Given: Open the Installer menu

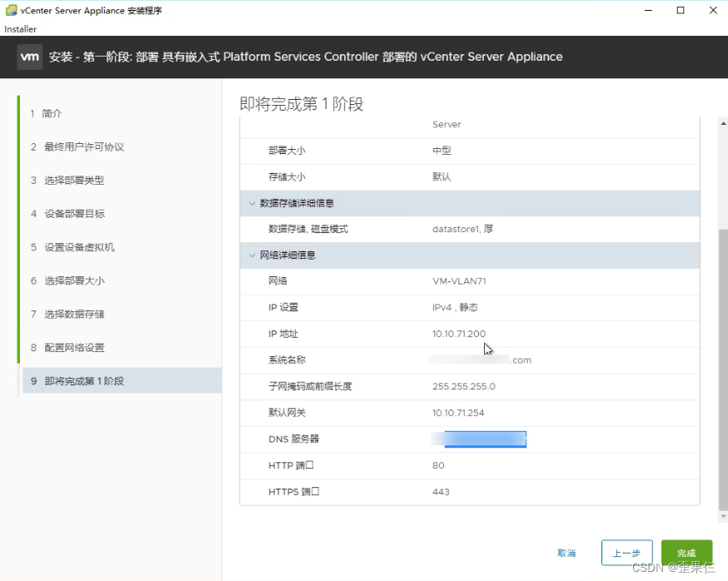Looking at the screenshot, I should (21, 29).
